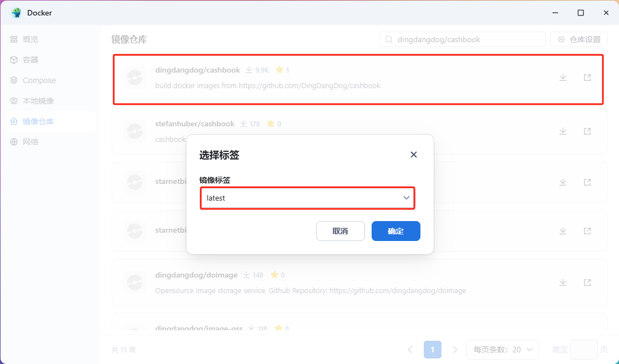
Task: Focus the dingdangdog/cashbook search field
Action: [462, 39]
